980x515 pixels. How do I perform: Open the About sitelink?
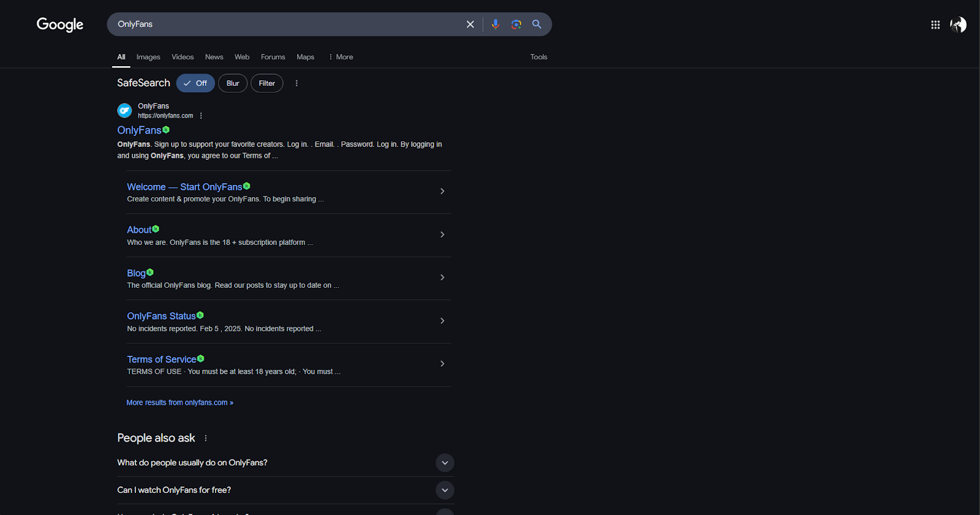pyautogui.click(x=139, y=230)
